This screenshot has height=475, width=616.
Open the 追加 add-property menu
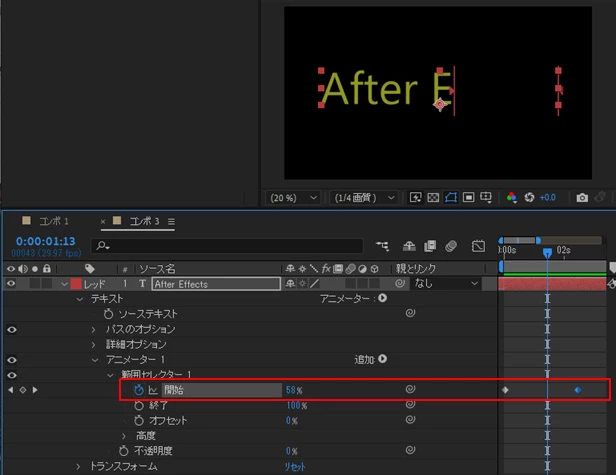point(382,359)
